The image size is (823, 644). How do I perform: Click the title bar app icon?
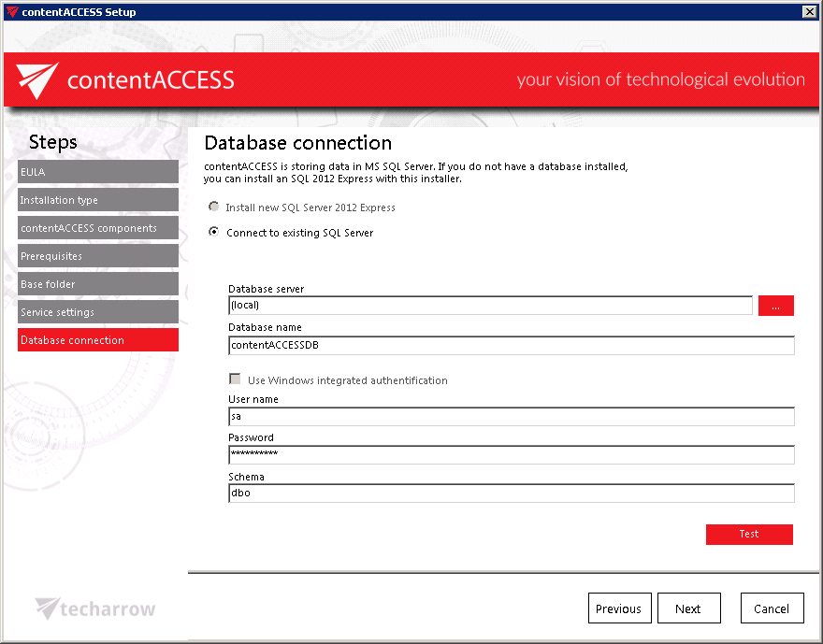tap(12, 11)
